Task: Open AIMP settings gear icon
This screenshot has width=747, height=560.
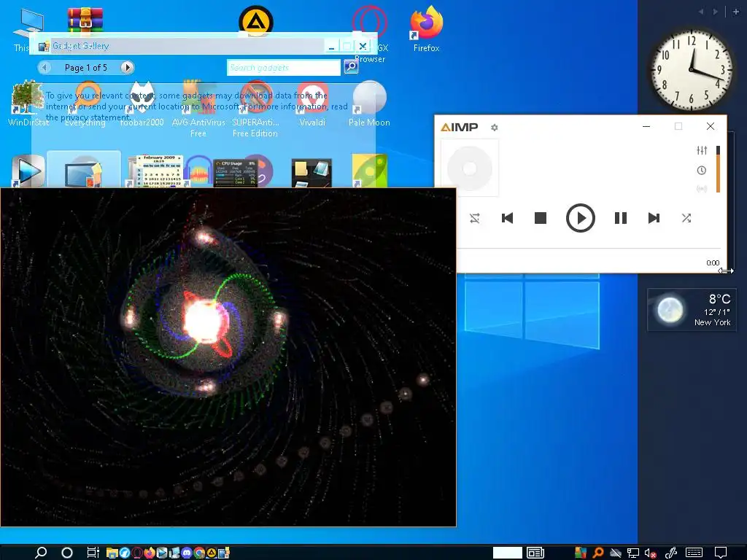Action: tap(495, 128)
